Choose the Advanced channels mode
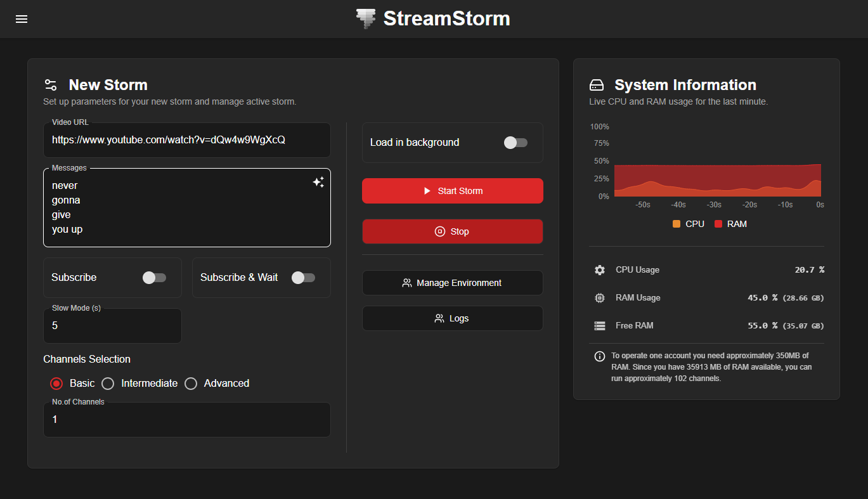 [191, 383]
